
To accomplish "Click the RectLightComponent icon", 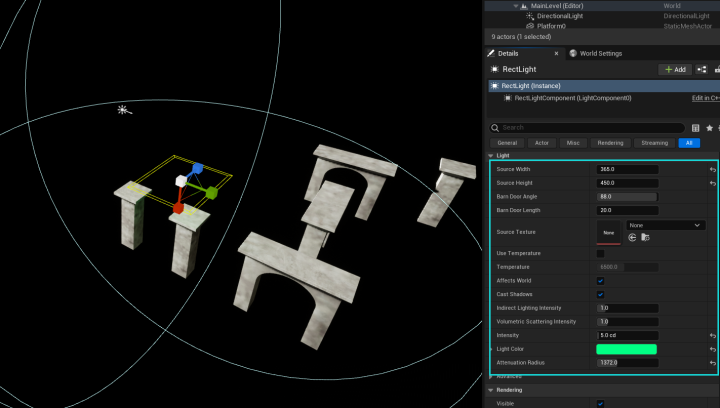I will (x=507, y=98).
